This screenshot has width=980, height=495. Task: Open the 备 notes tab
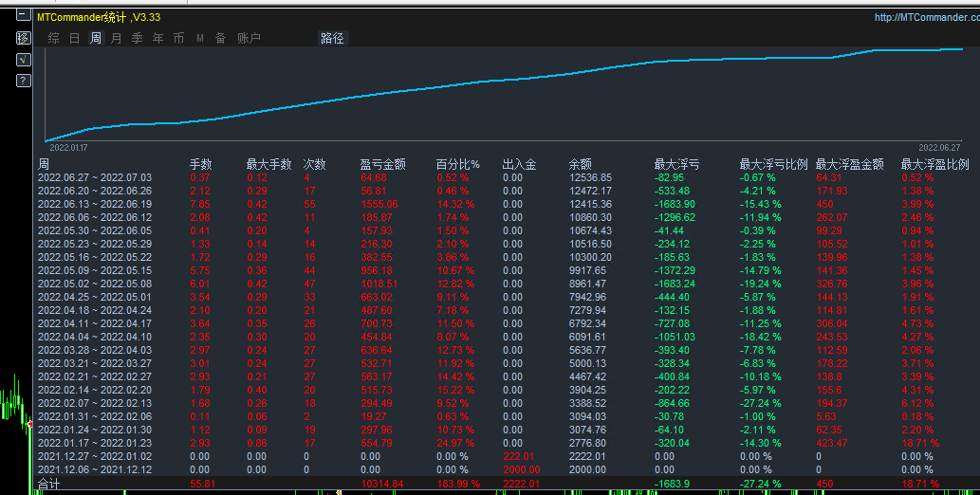pos(221,38)
